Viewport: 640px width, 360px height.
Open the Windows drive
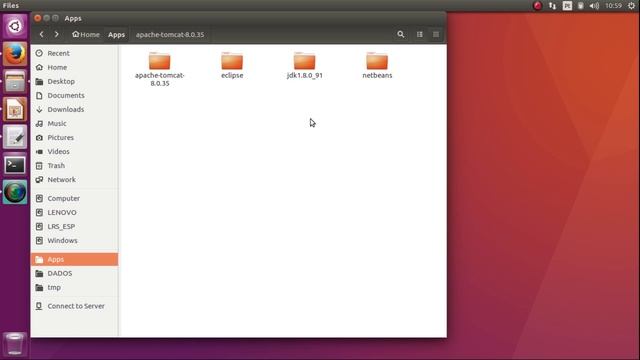point(74,240)
